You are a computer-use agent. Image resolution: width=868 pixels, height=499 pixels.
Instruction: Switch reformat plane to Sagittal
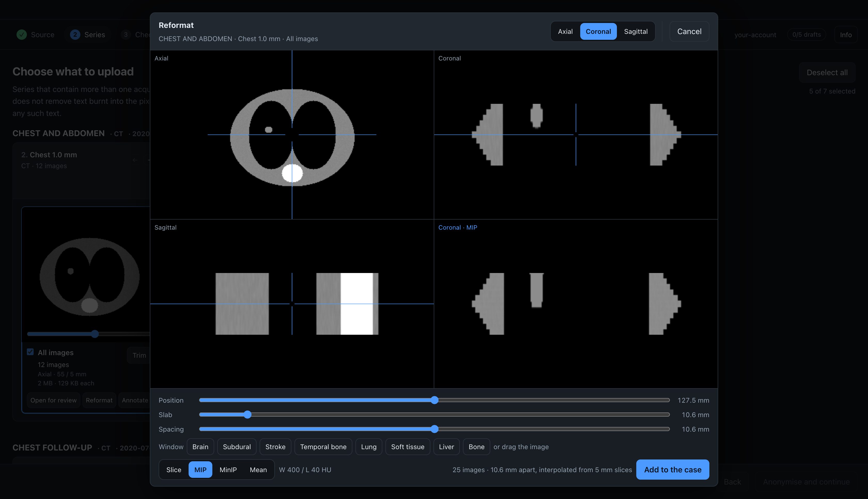[x=636, y=32]
